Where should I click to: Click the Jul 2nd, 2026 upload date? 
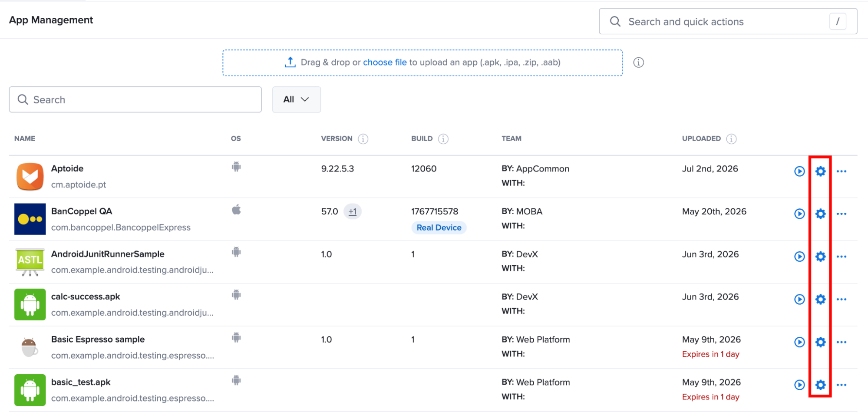click(x=710, y=168)
